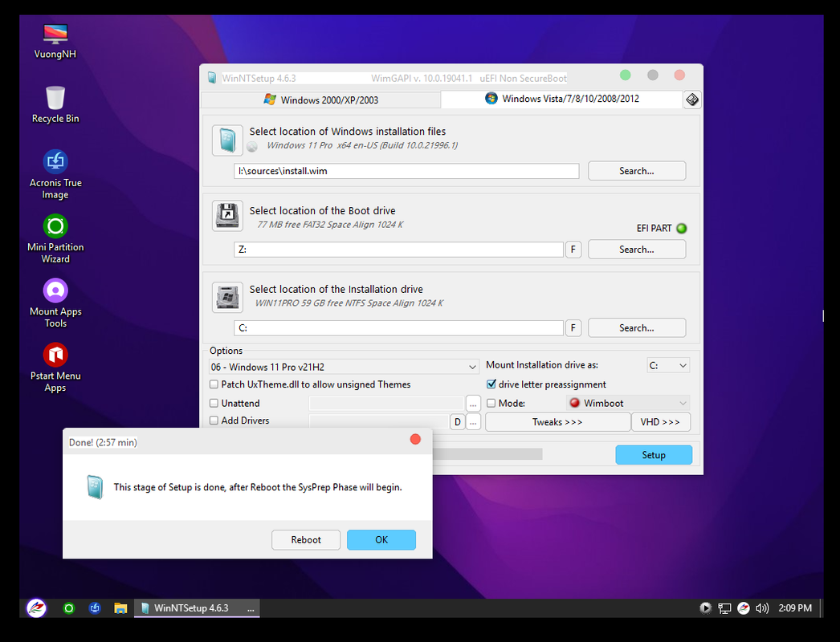Click '77 MB free FAT32' info text
840x642 pixels.
click(330, 225)
